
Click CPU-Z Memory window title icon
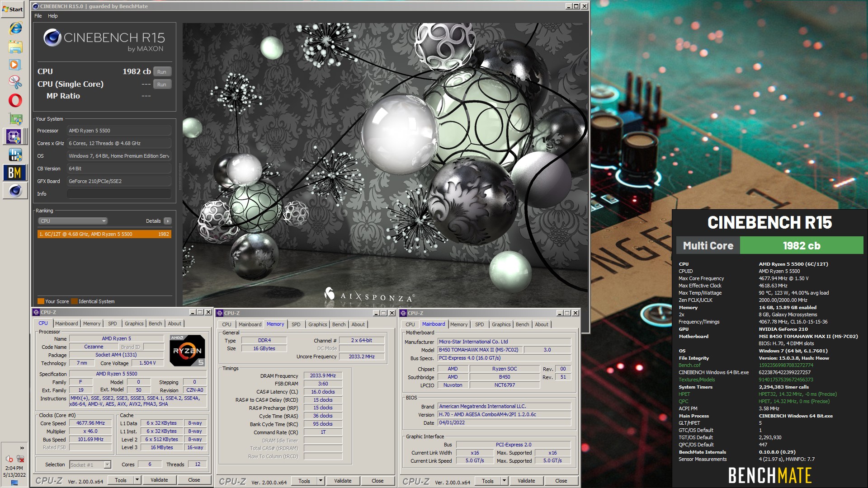point(220,313)
